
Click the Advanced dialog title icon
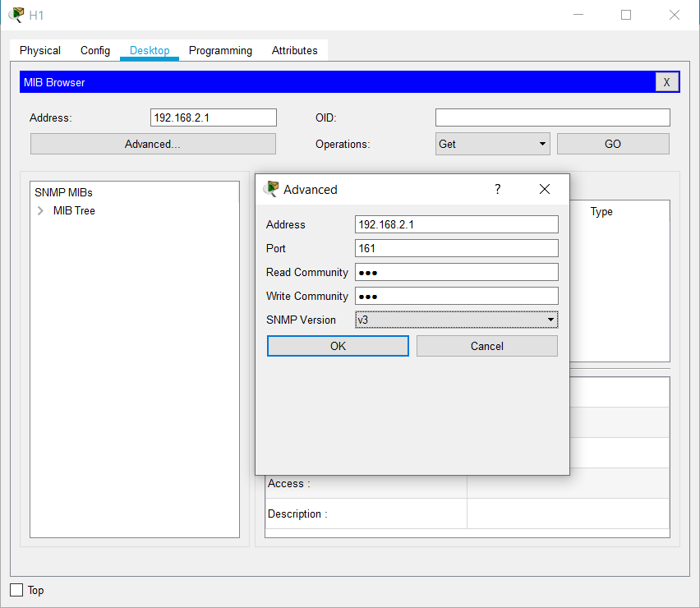[271, 189]
